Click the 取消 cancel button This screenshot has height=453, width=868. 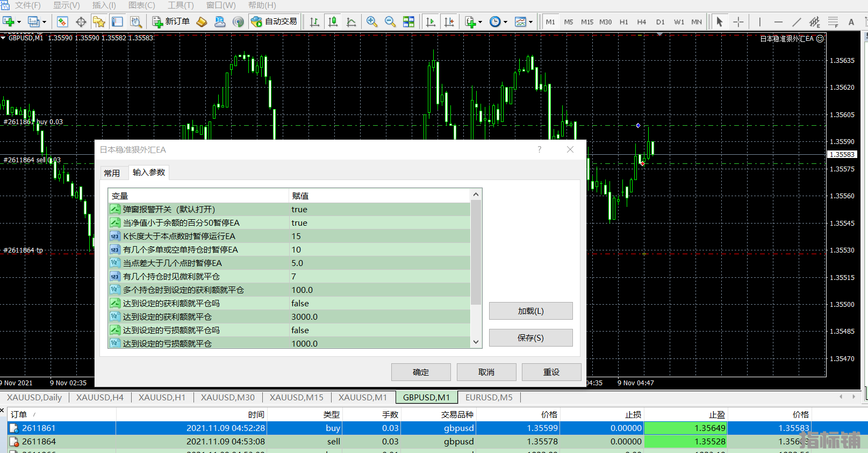click(486, 372)
